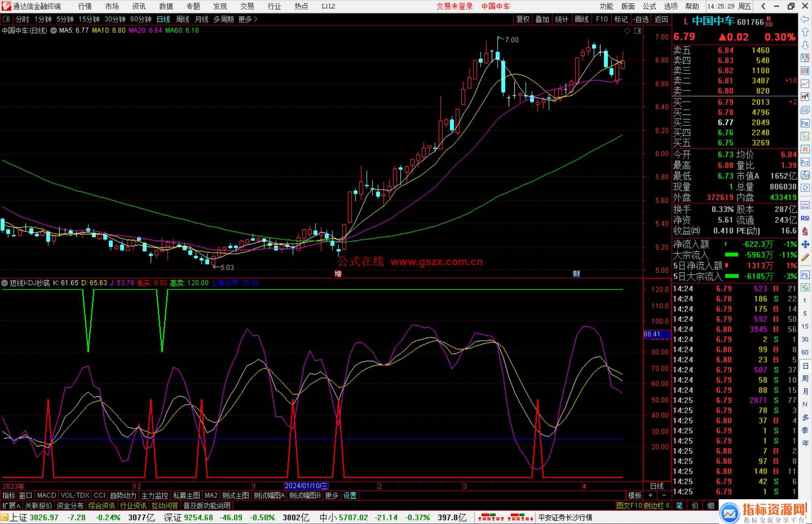Click the 叠加 overlay button
Image resolution: width=812 pixels, height=524 pixels.
click(542, 19)
